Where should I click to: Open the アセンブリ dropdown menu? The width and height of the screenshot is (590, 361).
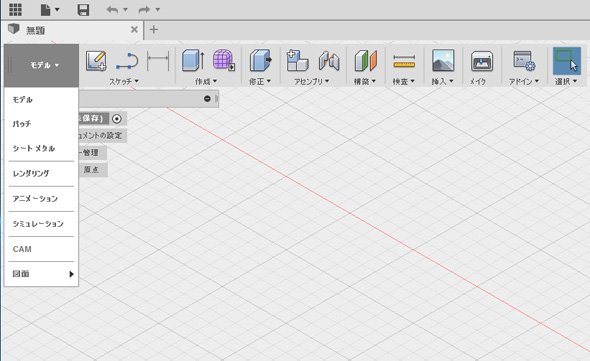312,81
